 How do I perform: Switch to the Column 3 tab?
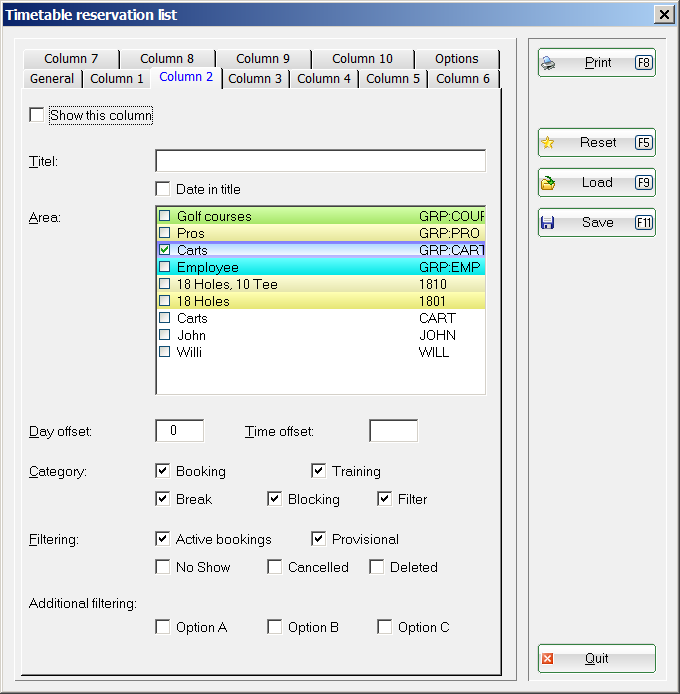coord(255,79)
